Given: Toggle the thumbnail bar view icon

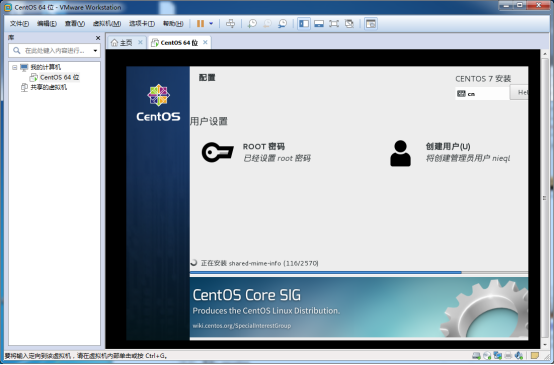Looking at the screenshot, I should tap(319, 24).
